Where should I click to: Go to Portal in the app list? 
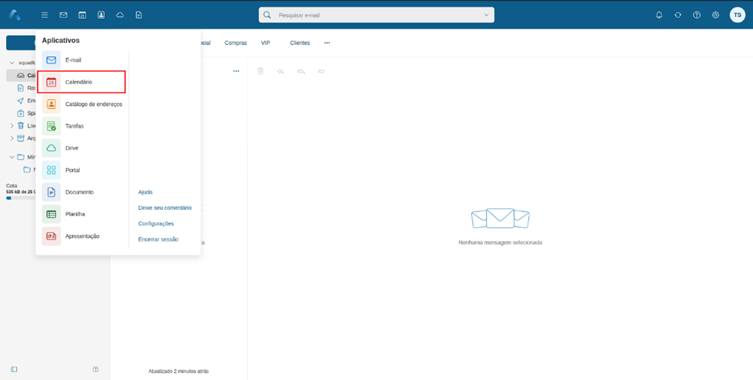point(82,170)
